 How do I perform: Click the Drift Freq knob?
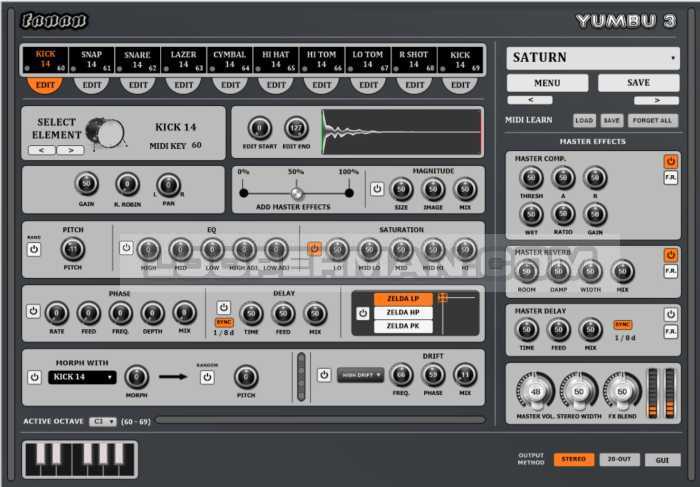(401, 375)
